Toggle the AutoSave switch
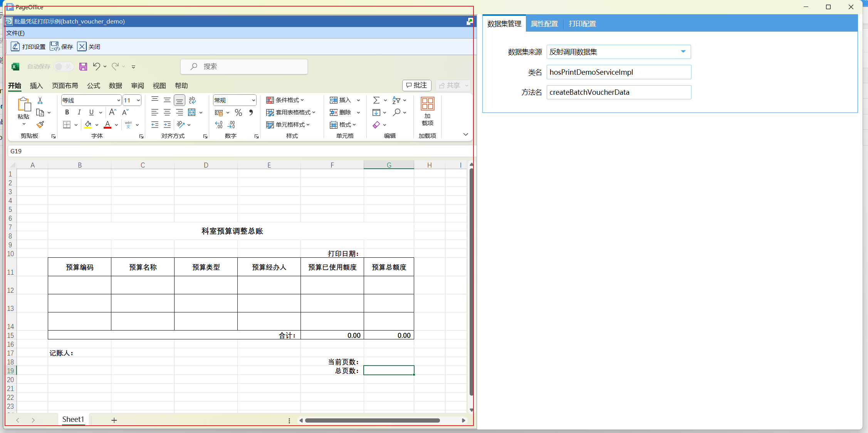 [64, 66]
